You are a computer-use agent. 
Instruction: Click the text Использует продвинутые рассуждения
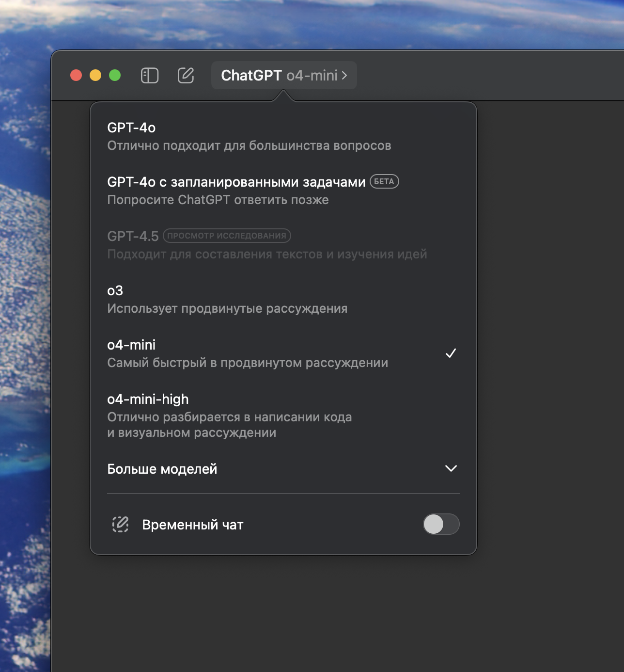click(227, 308)
